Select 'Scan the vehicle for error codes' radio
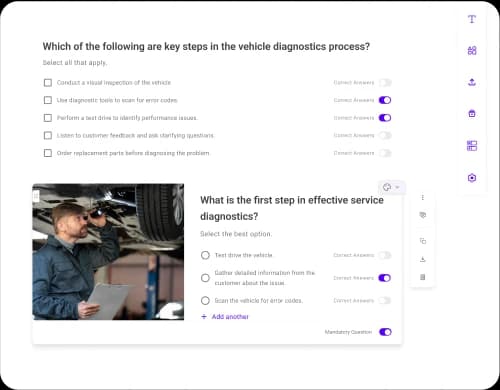Image resolution: width=500 pixels, height=390 pixels. coord(205,301)
